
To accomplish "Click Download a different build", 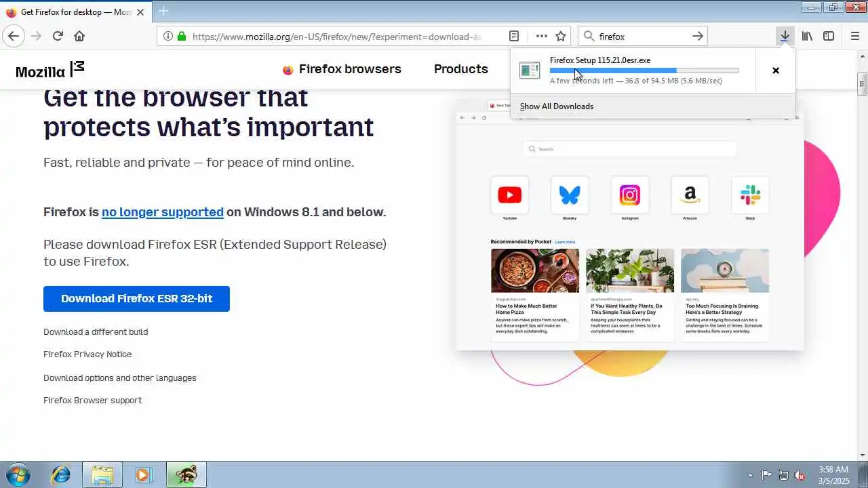I will (x=96, y=332).
